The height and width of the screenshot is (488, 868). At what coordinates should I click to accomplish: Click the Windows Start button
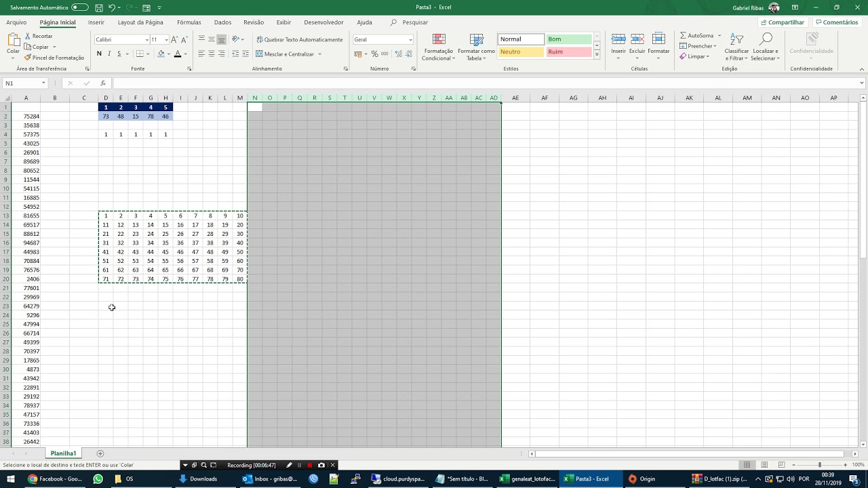(x=11, y=479)
